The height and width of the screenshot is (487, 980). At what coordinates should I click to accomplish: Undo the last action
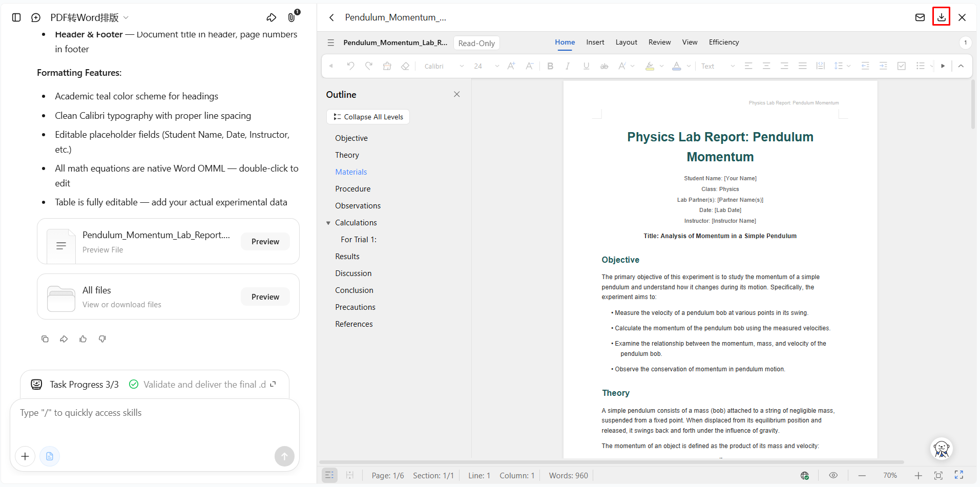click(350, 66)
